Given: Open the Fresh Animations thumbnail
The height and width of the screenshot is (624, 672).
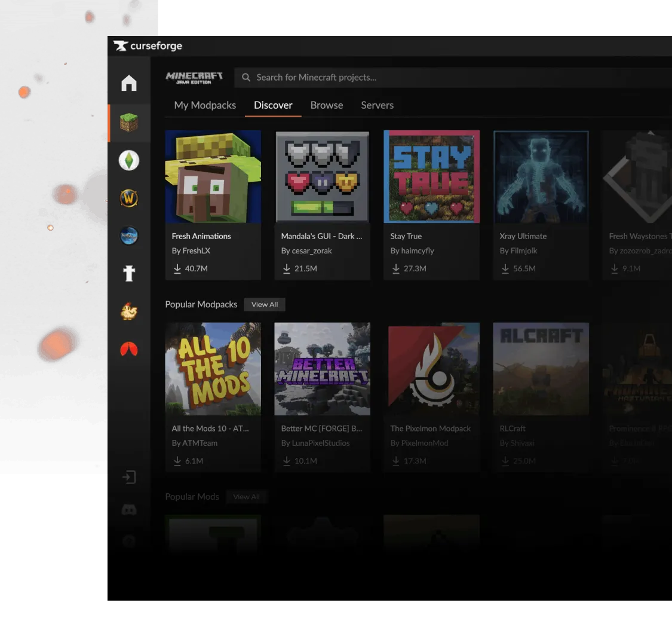Looking at the screenshot, I should point(213,177).
